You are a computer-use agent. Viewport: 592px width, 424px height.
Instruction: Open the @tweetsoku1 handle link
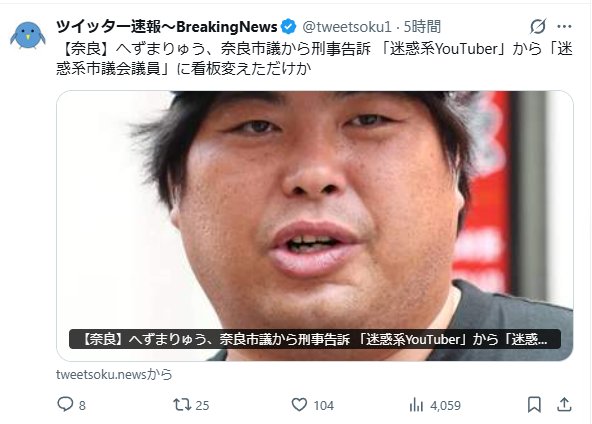click(347, 27)
